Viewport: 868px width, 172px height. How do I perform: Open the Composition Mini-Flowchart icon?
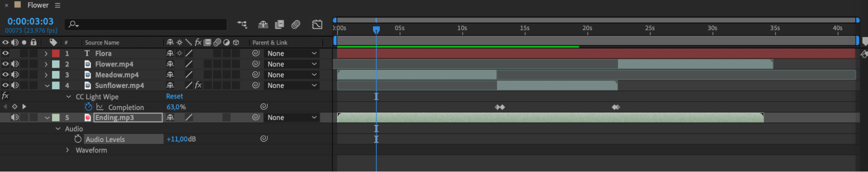click(242, 24)
